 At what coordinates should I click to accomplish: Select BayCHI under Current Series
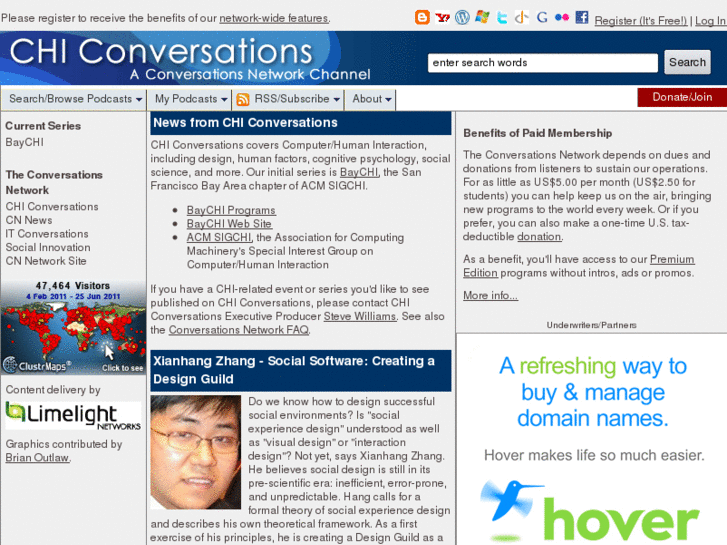[25, 142]
